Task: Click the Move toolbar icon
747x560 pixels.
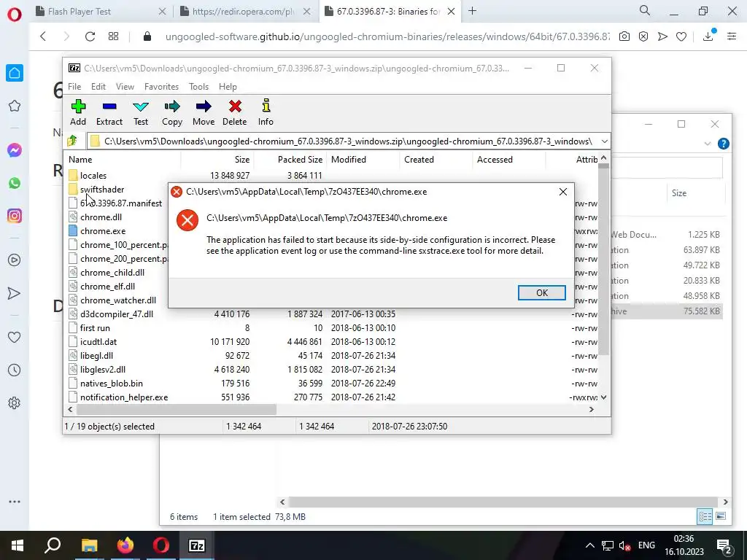Action: point(204,106)
